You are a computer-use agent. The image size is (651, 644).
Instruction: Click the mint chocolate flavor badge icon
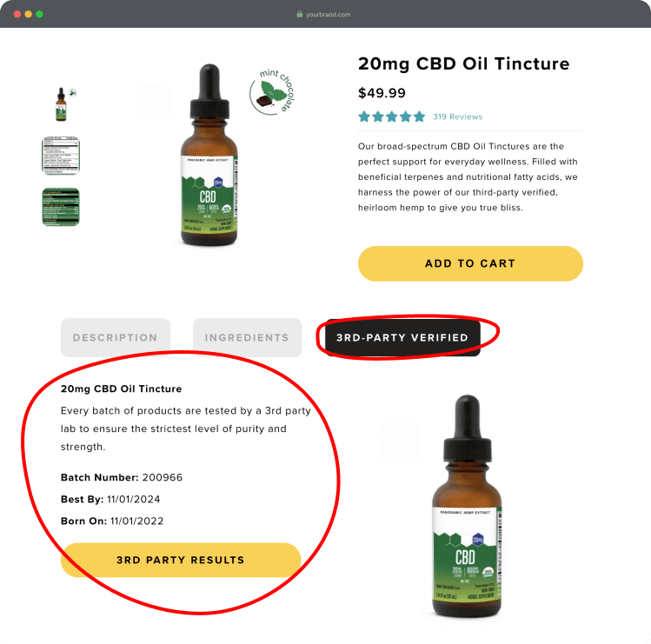(272, 92)
